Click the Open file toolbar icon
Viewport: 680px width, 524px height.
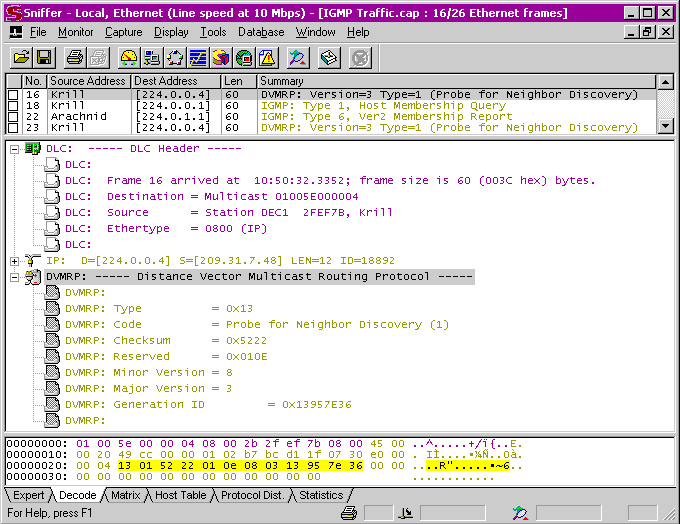tap(19, 57)
